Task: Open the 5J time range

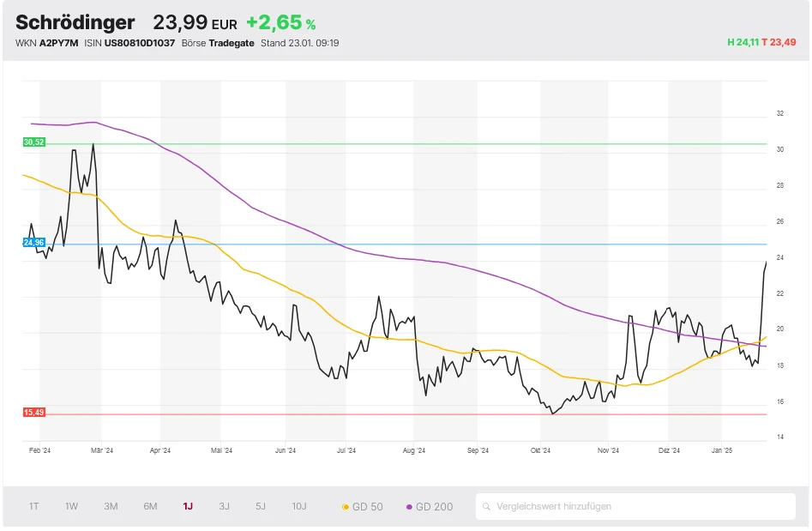Action: point(261,506)
